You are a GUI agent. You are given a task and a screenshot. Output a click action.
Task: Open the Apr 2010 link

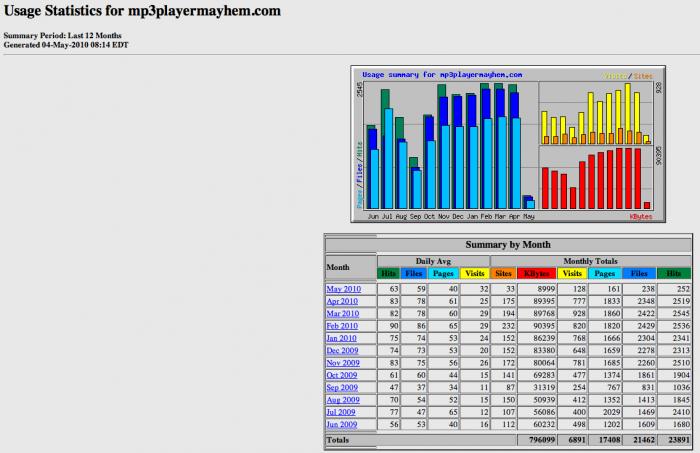(x=342, y=301)
